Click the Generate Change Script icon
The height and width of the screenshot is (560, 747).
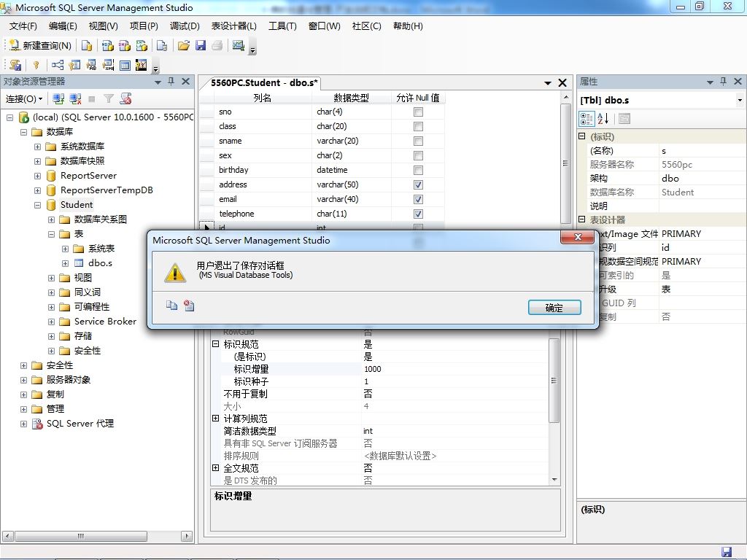(x=15, y=65)
